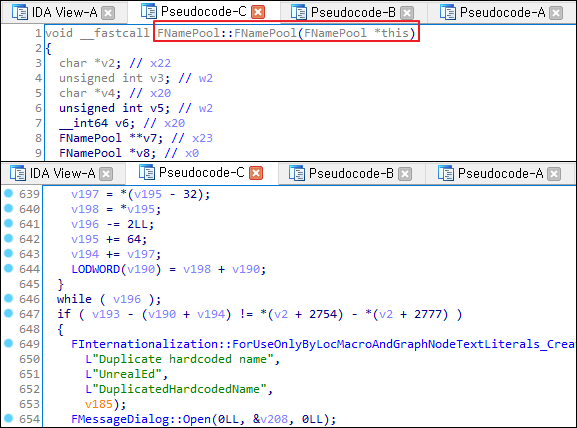The height and width of the screenshot is (428, 577).
Task: Toggle breakpoint dot on line 639
Action: click(x=8, y=194)
